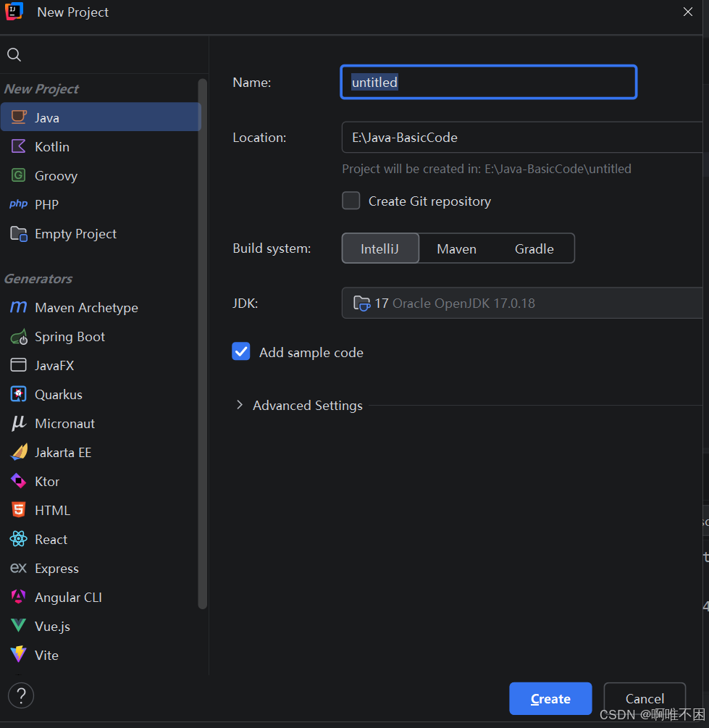Pick Quarkus generator label
This screenshot has height=728, width=709.
pyautogui.click(x=59, y=394)
